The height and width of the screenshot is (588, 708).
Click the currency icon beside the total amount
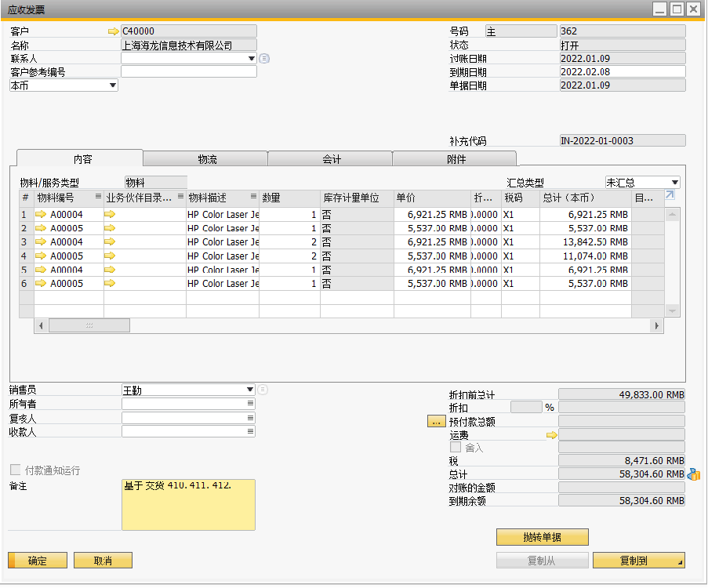(x=693, y=474)
